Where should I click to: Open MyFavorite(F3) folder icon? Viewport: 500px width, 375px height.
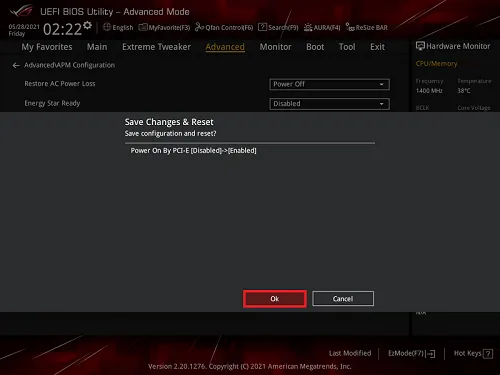tap(143, 27)
